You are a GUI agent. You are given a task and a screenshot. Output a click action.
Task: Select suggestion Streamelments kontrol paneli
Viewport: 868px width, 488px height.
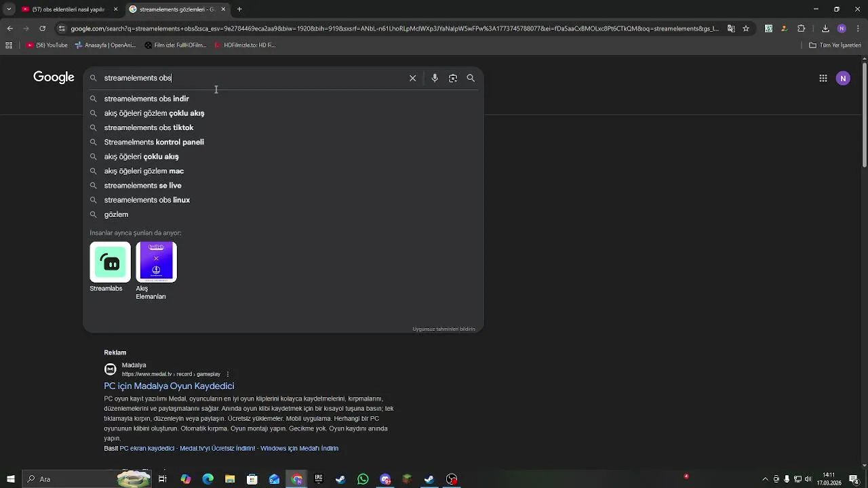tap(283, 142)
